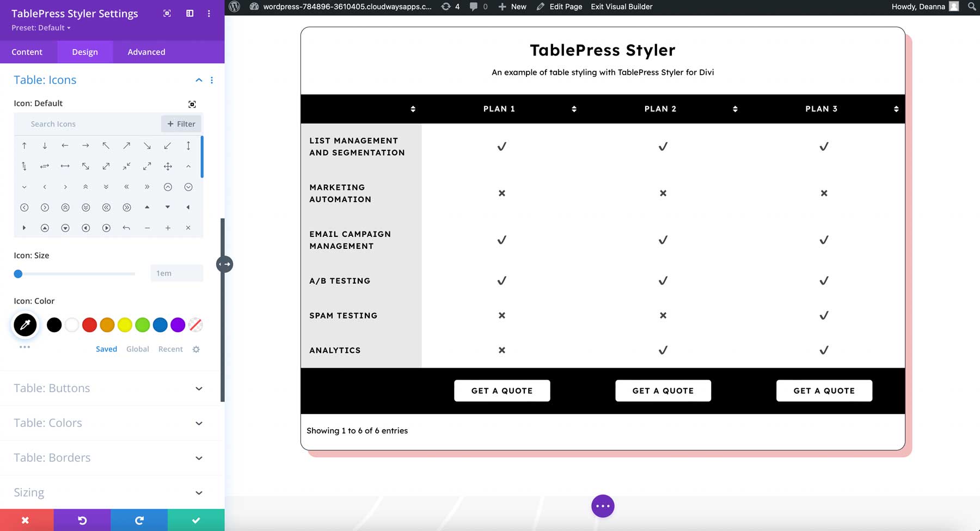Choose the four-way move arrows icon
Viewport: 980px width, 531px height.
pos(168,166)
